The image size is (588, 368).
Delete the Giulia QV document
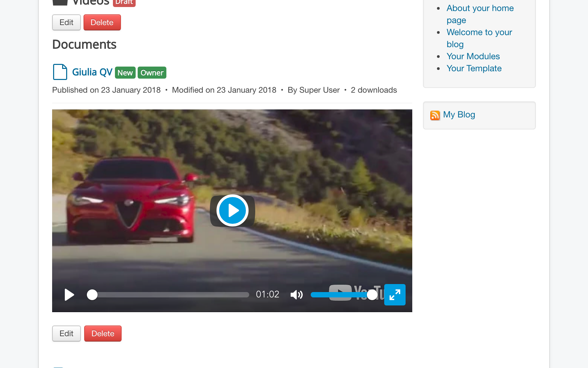pos(103,334)
